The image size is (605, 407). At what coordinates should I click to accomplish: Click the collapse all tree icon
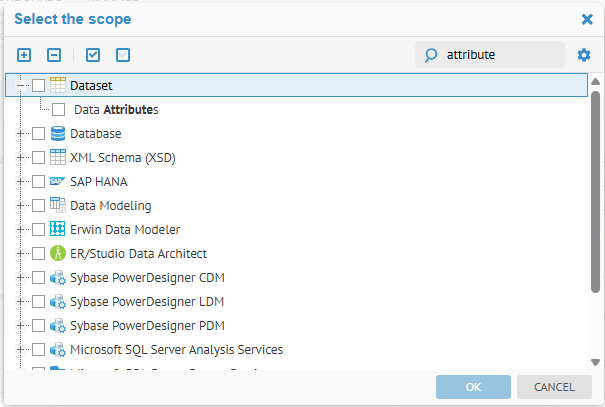pos(54,55)
